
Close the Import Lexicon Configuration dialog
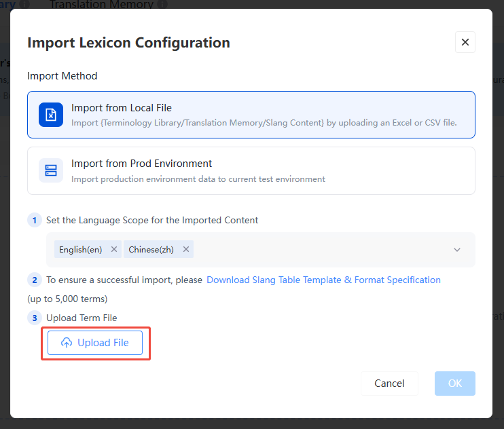[465, 42]
